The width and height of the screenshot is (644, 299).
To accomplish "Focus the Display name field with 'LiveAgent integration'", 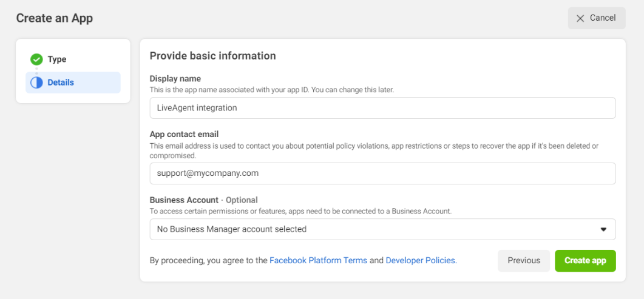I will (382, 108).
